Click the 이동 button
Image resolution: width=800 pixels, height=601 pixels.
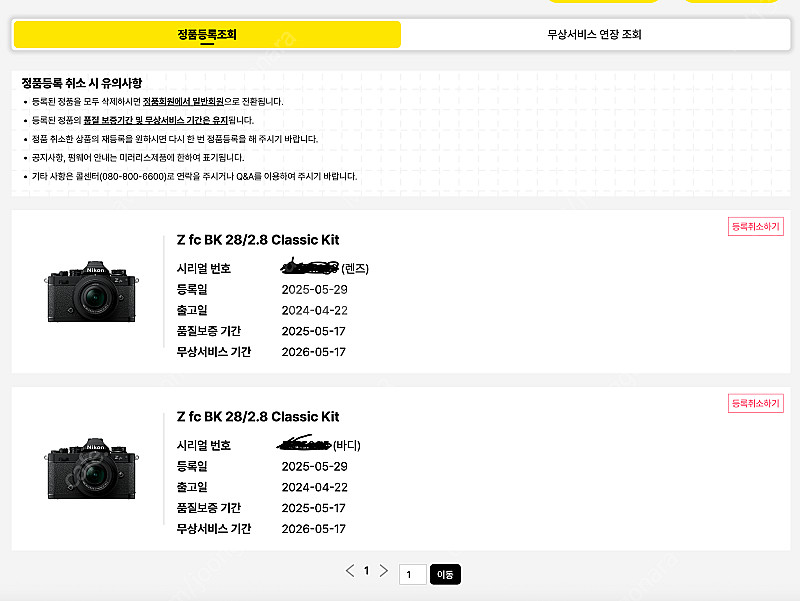(445, 574)
